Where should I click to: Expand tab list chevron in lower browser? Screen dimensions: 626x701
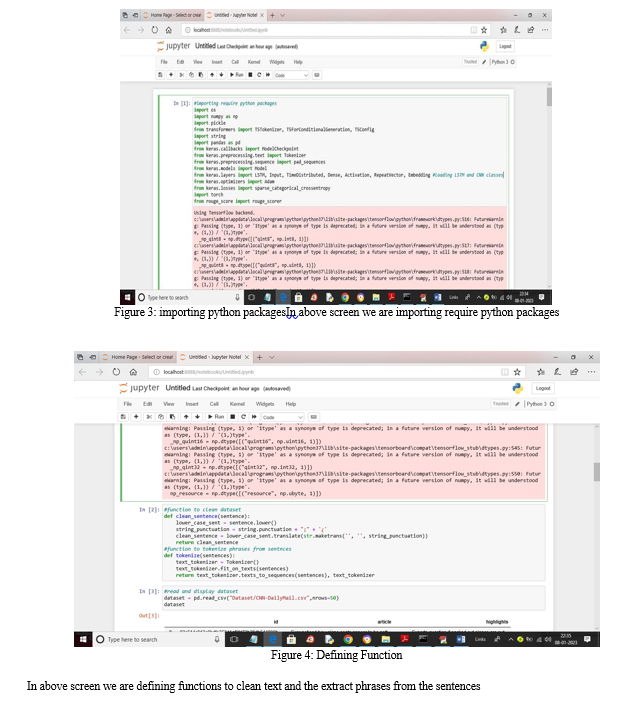coord(272,357)
